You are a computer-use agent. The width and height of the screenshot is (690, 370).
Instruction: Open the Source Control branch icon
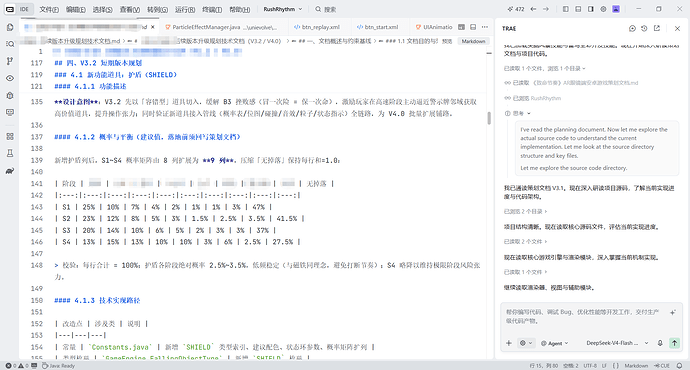pyautogui.click(x=10, y=61)
